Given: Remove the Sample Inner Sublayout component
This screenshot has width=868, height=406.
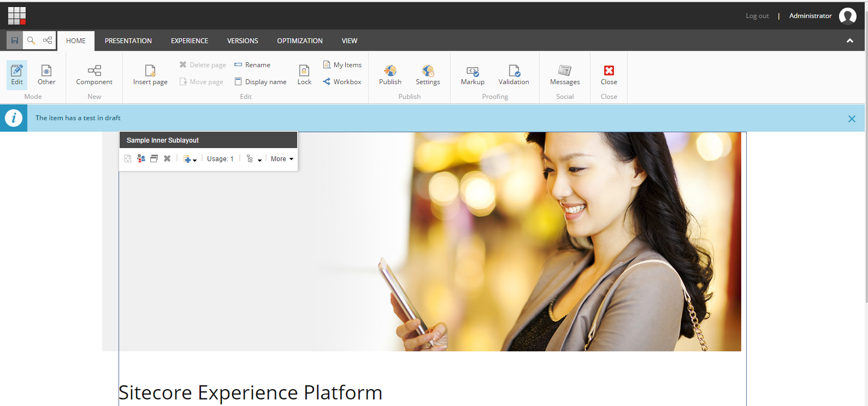Looking at the screenshot, I should (x=167, y=158).
